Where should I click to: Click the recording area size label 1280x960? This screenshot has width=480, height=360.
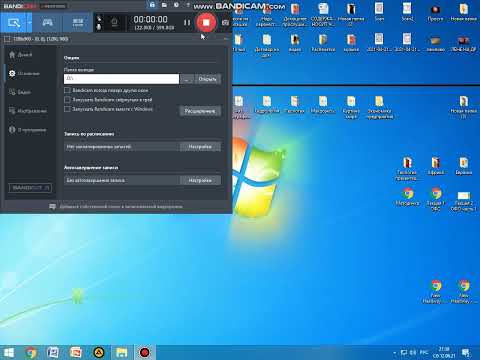[x=41, y=39]
